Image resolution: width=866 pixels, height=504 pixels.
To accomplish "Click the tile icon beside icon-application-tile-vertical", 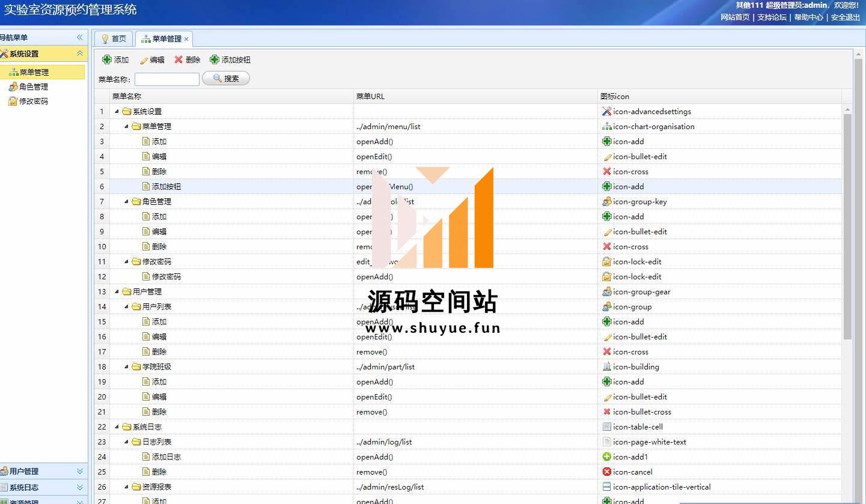I will 606,487.
